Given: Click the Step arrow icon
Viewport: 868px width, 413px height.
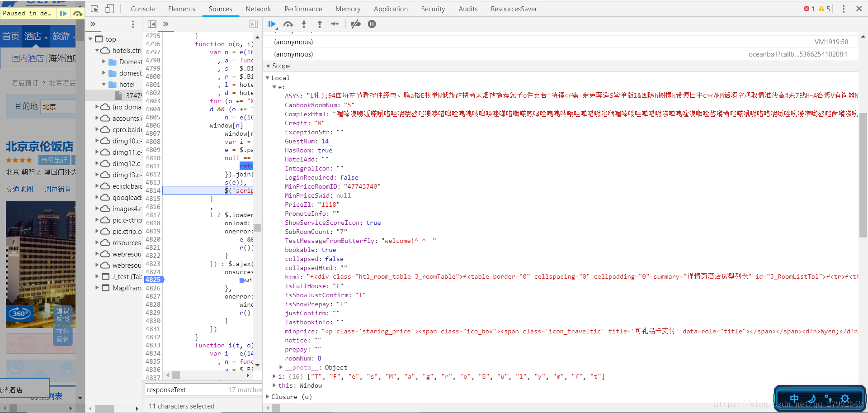Looking at the screenshot, I should tap(335, 24).
